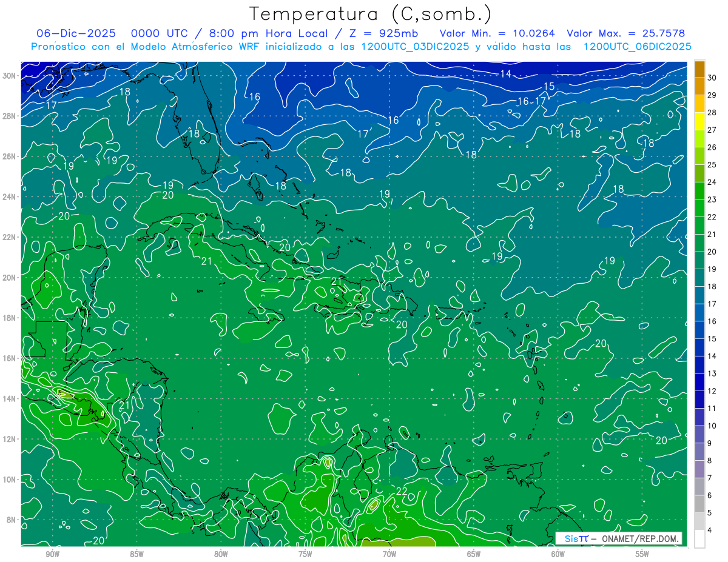
Task: Click the 28N latitude axis label
Action: (x=10, y=116)
